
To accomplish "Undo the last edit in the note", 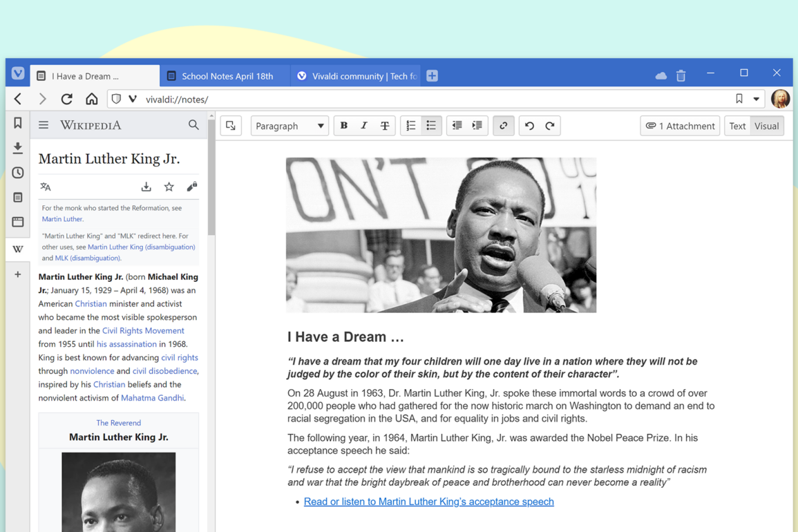I will (x=529, y=126).
